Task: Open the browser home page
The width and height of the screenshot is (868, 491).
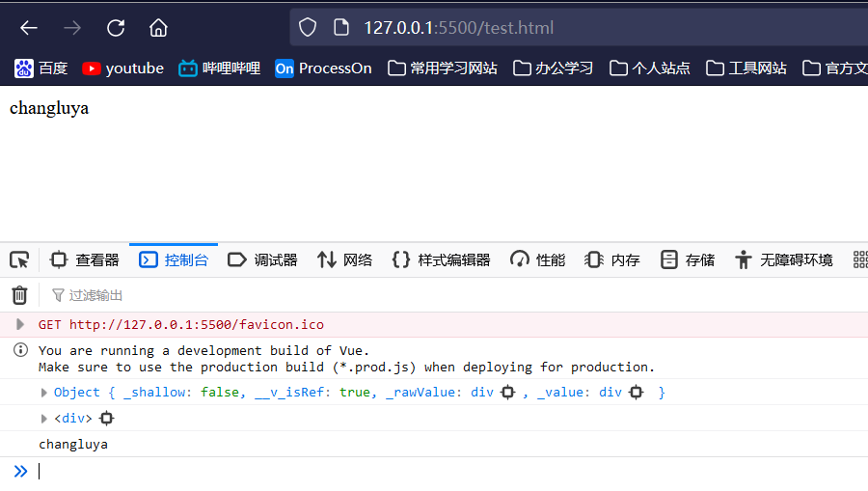Action: coord(158,28)
